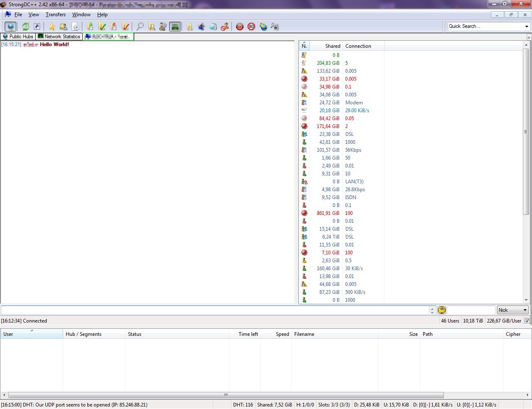532x409 pixels.
Task: Open the yellow smiley emoticon picker
Action: tap(442, 310)
